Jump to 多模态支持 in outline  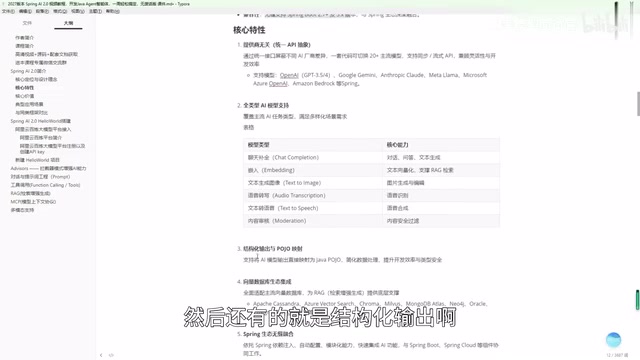point(22,210)
